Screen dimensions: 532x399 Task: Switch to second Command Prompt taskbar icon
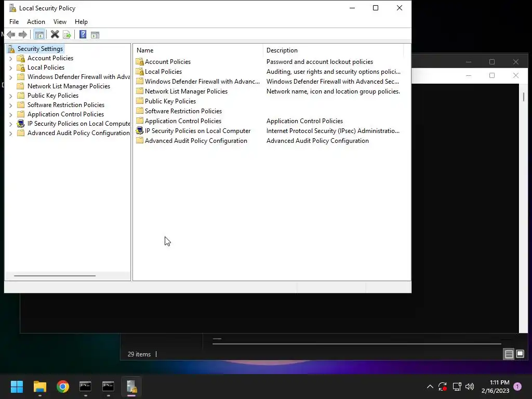(108, 387)
